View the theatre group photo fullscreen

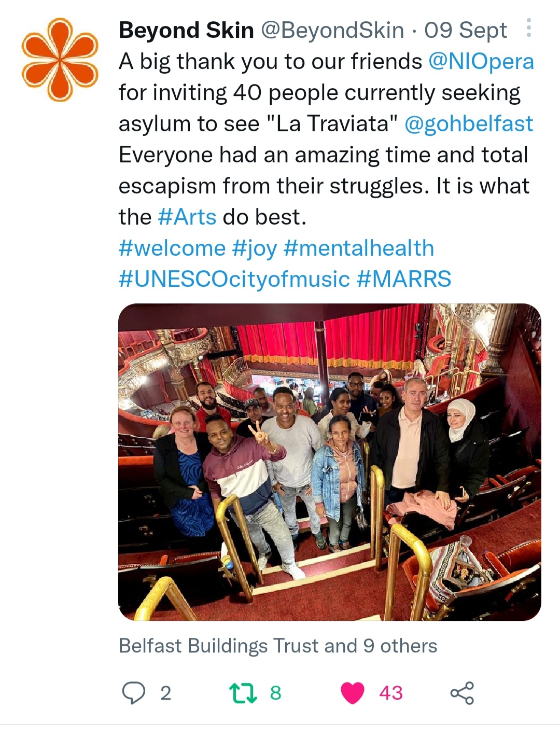(x=330, y=462)
